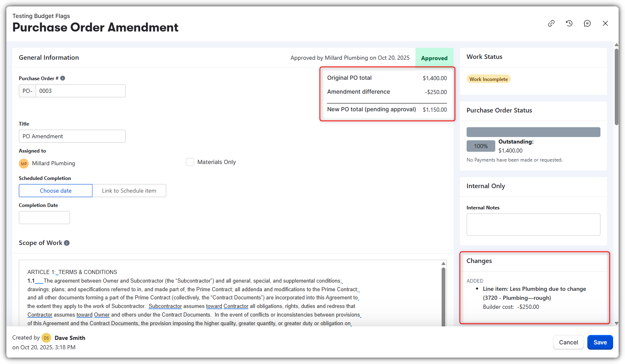Click the Dave Smith DS avatar badge
This screenshot has width=625, height=364.
click(x=46, y=338)
